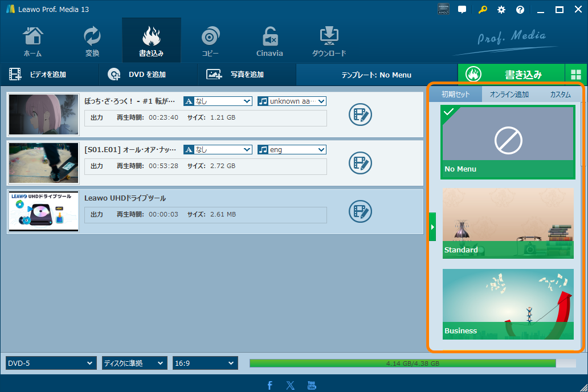This screenshot has width=588, height=392.
Task: Open the DVD-5 disc type dropdown
Action: 51,363
